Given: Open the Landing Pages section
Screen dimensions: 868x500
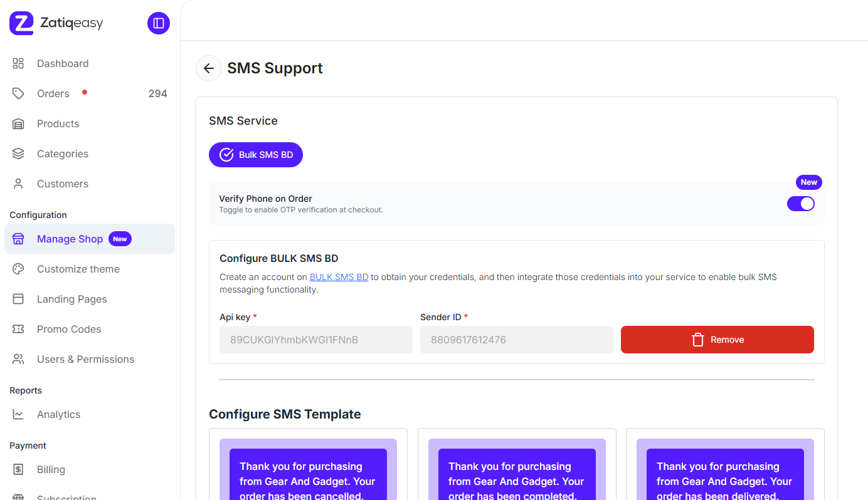Looking at the screenshot, I should coord(72,299).
